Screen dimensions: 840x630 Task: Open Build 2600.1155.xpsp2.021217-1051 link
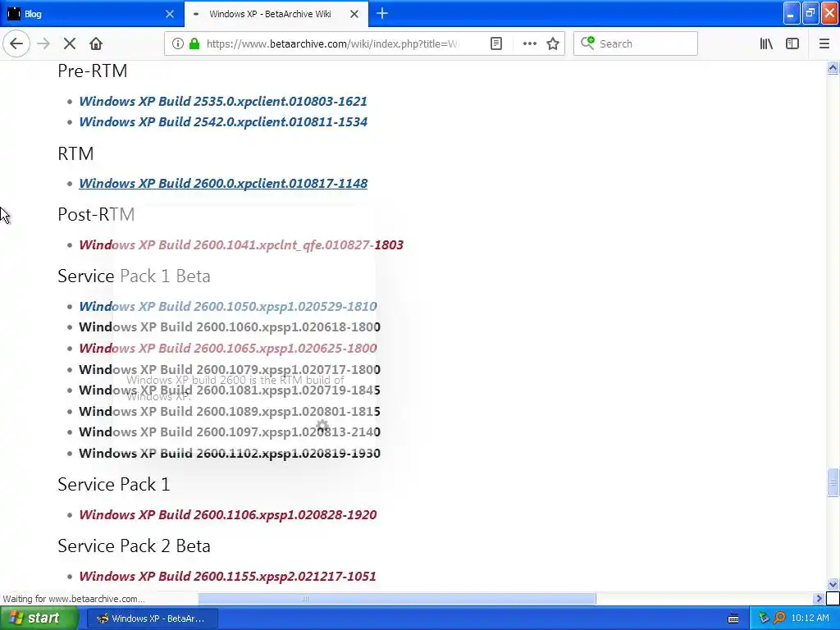coord(227,577)
